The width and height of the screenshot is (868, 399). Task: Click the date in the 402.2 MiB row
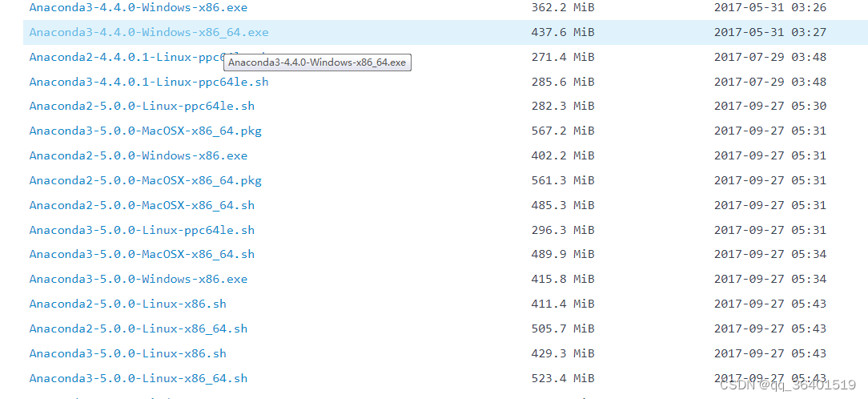[770, 155]
